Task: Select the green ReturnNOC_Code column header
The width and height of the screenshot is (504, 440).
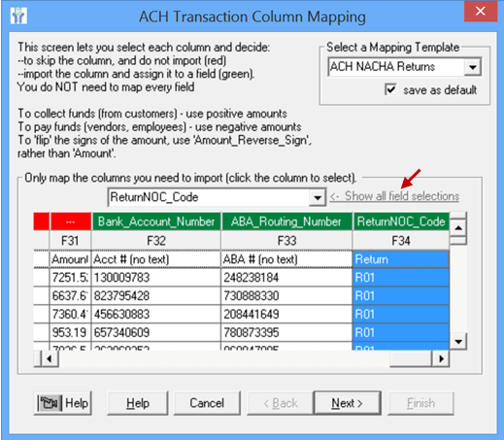Action: coord(401,221)
